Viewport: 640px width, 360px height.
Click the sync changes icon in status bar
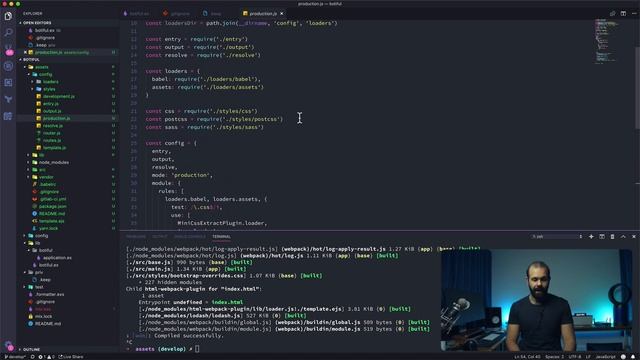pyautogui.click(x=33, y=357)
